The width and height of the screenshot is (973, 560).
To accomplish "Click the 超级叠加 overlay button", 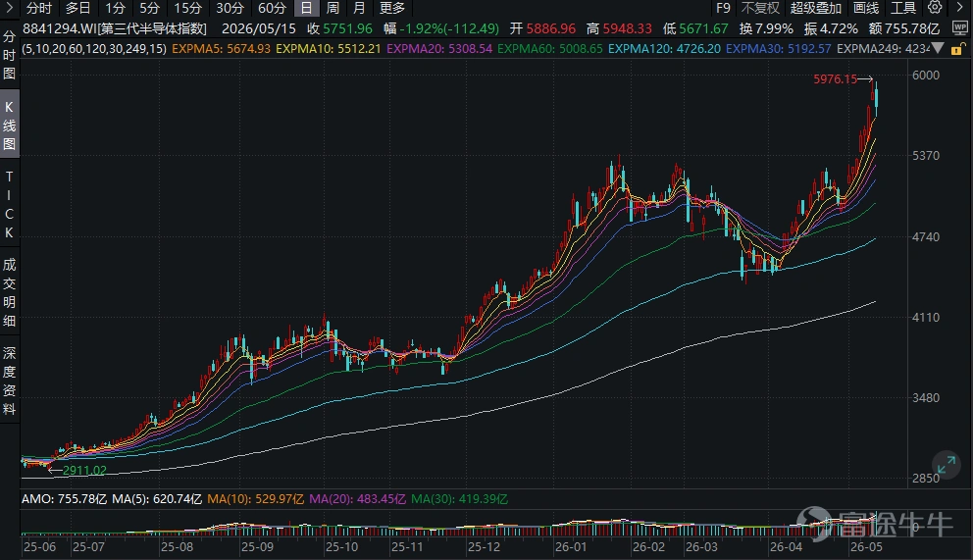I will 815,8.
